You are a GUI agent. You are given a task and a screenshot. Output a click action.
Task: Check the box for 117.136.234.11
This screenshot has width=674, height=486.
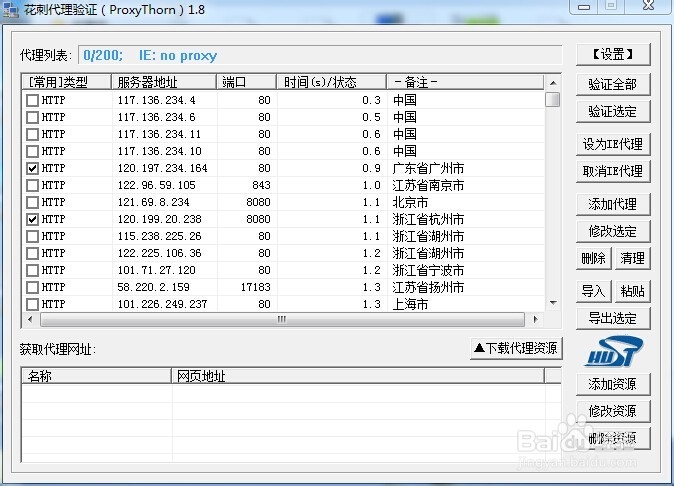[x=32, y=134]
